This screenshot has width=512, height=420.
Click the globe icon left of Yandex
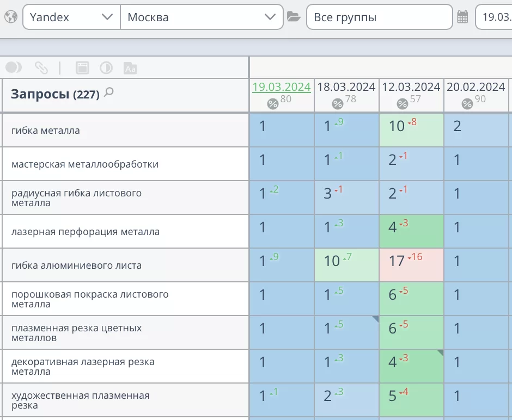coord(10,17)
